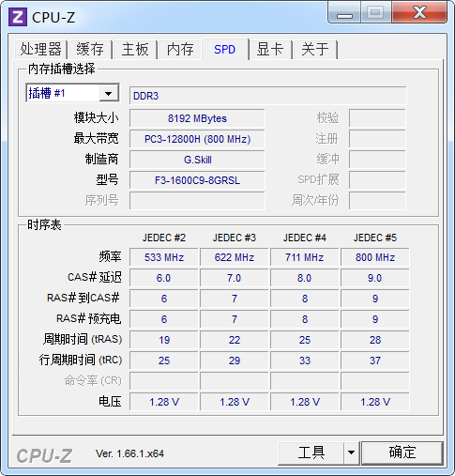
Task: Switch to the 内存 tab
Action: 180,50
